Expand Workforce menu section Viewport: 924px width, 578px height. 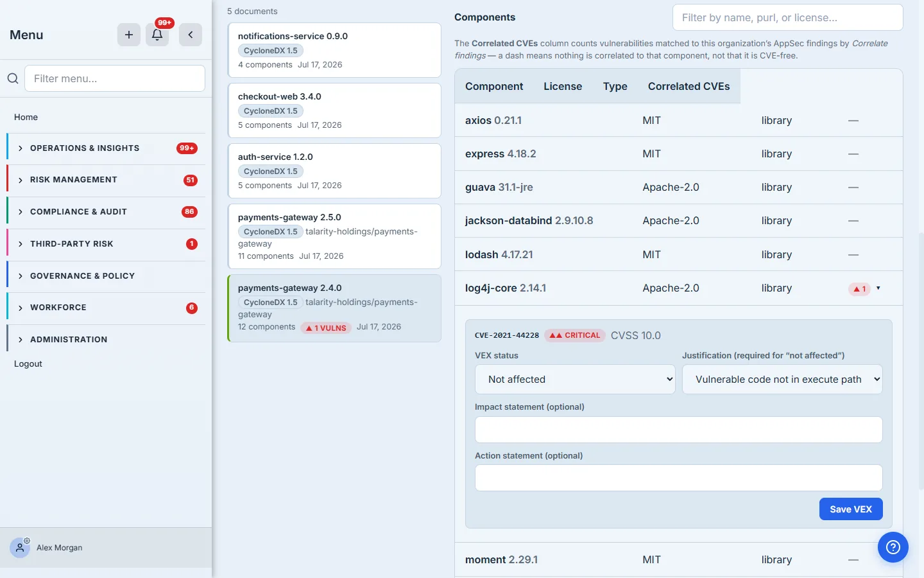pyautogui.click(x=107, y=308)
